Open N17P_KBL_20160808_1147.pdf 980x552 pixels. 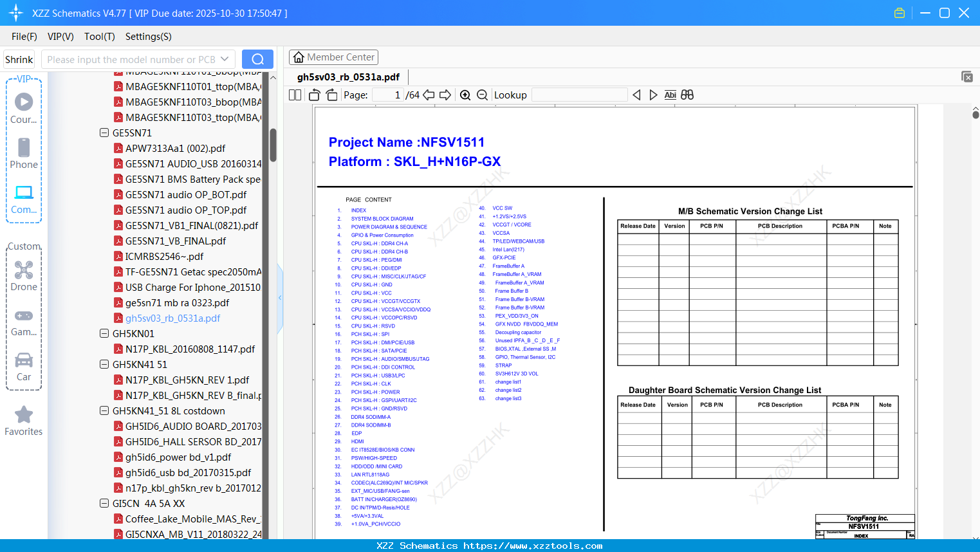[x=190, y=349]
